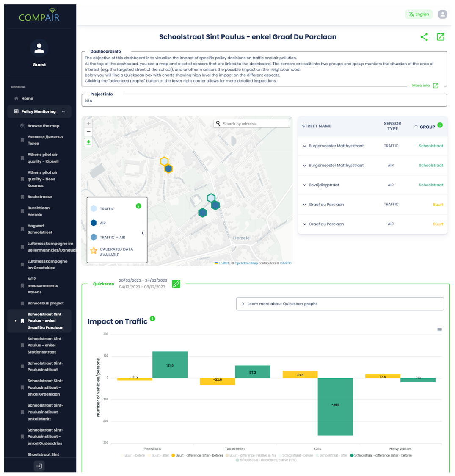455x476 pixels.
Task: Open the chart hamburger menu
Action: pyautogui.click(x=439, y=329)
